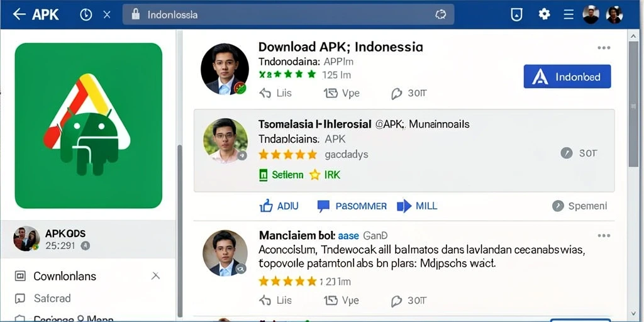
Task: Open the aase link in Manclaiem post
Action: coord(348,236)
